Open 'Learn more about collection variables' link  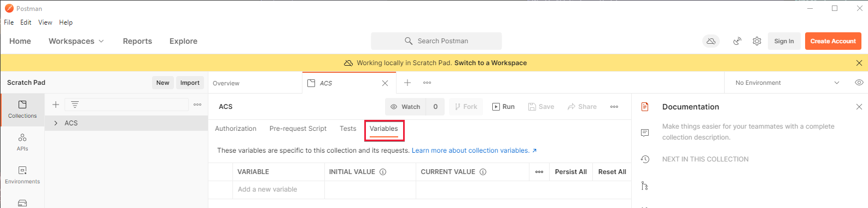click(474, 151)
